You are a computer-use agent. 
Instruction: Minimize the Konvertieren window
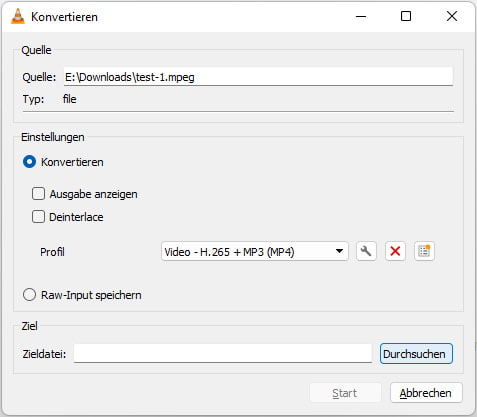click(361, 16)
